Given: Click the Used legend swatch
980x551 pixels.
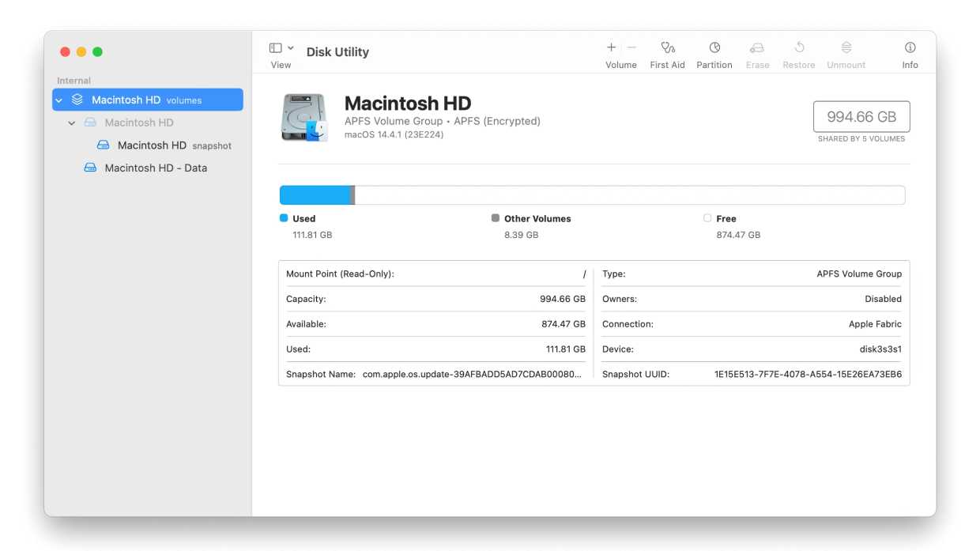Looking at the screenshot, I should 281,217.
